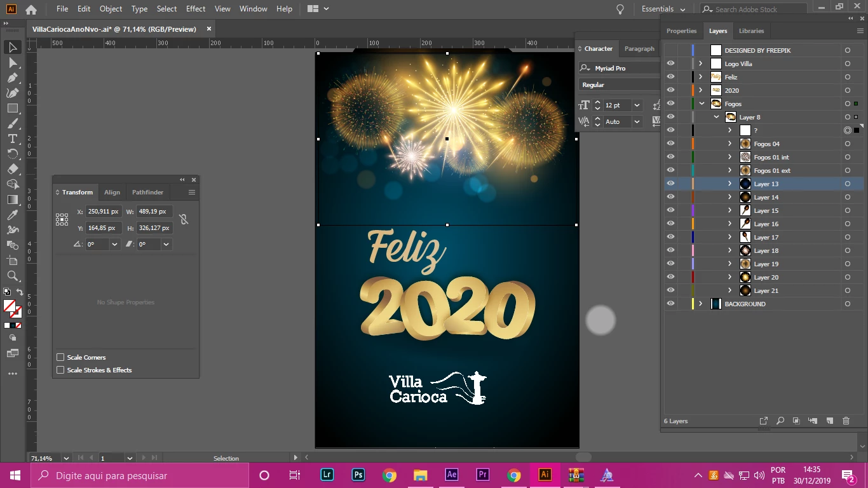Click Change Screen Mode icon
Screen dimensions: 868x488
pyautogui.click(x=12, y=353)
